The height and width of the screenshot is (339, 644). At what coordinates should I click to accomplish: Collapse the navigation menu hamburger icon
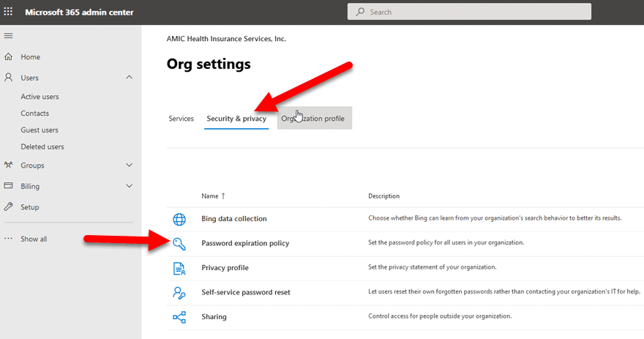[x=8, y=36]
